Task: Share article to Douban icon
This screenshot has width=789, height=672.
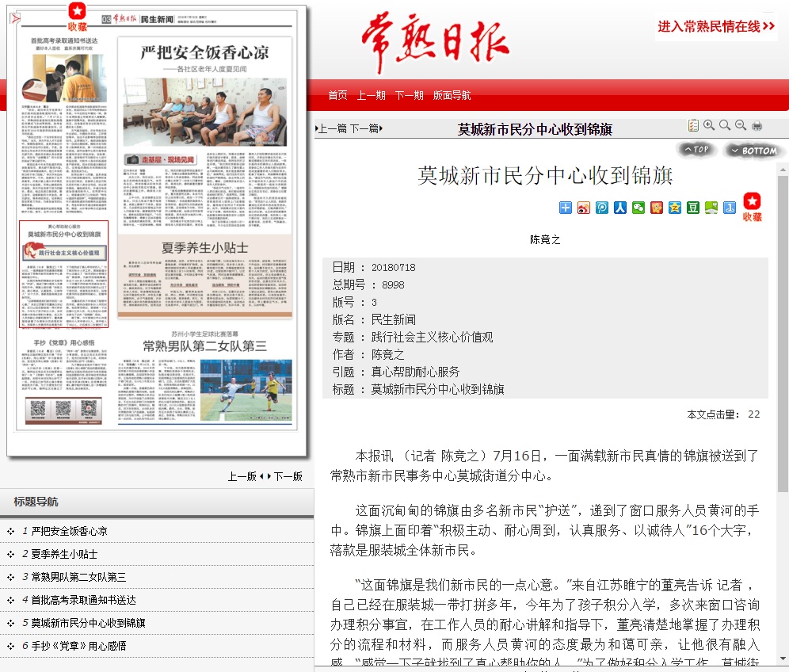Action: (693, 208)
